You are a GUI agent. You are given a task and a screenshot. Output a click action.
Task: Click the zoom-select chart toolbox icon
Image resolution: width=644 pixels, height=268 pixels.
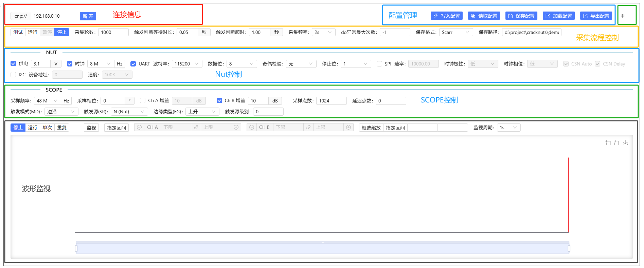608,143
